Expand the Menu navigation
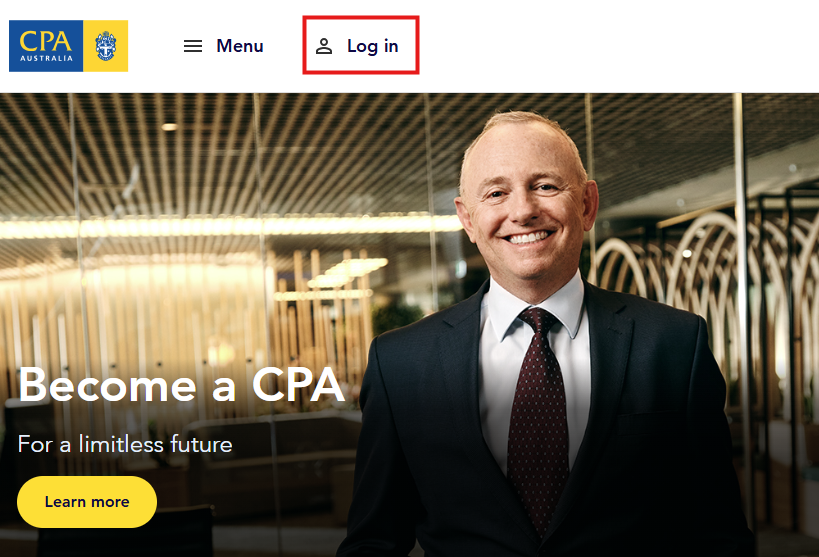 pyautogui.click(x=224, y=46)
